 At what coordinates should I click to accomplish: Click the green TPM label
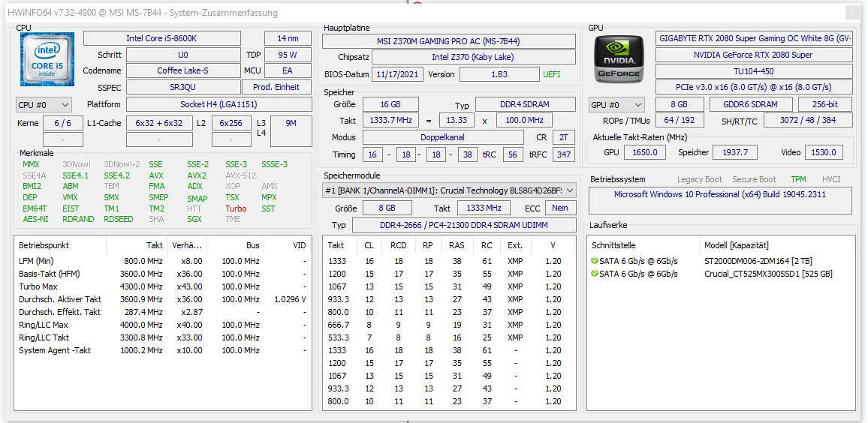(x=799, y=179)
